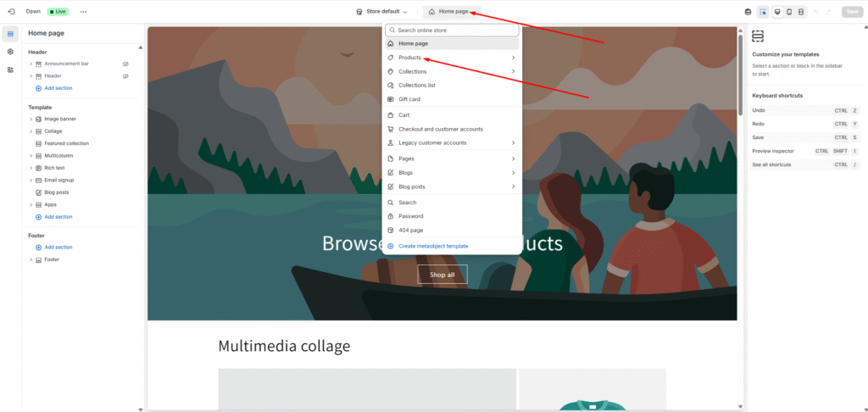This screenshot has height=412, width=868.
Task: Expand the Footer section tree item
Action: click(31, 259)
